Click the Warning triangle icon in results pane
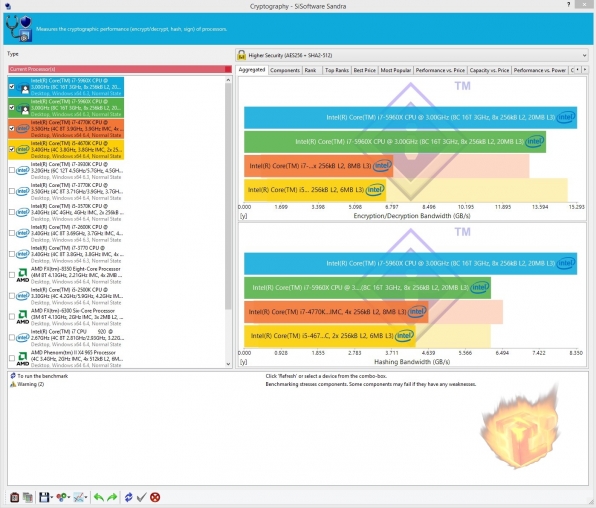This screenshot has width=596, height=508. [13, 384]
